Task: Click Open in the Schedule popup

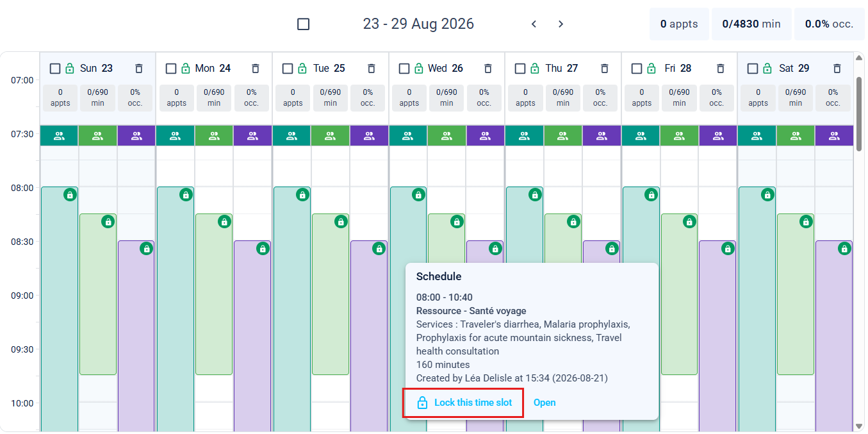Action: [545, 403]
